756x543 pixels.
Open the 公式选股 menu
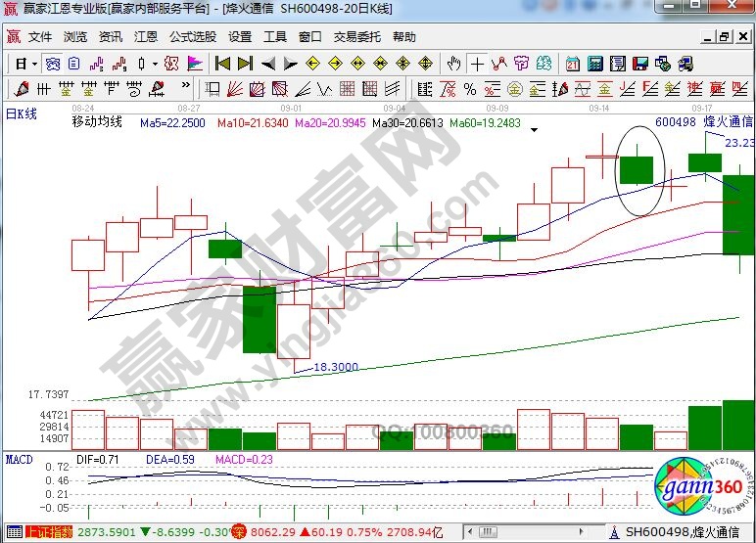[x=193, y=37]
